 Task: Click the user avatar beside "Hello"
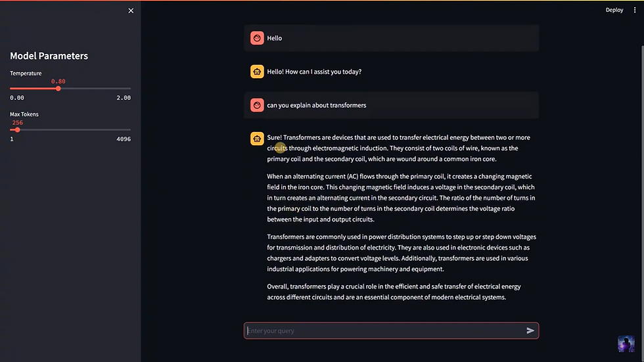257,38
